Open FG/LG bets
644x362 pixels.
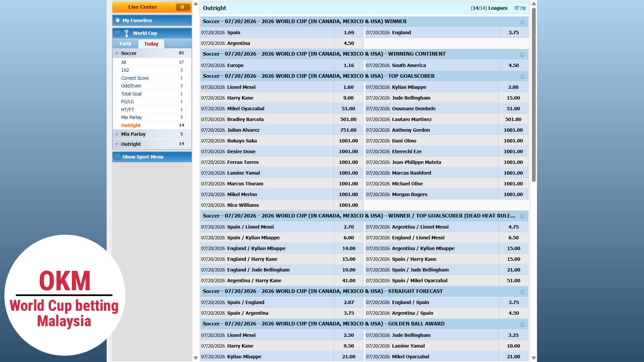coord(152,102)
